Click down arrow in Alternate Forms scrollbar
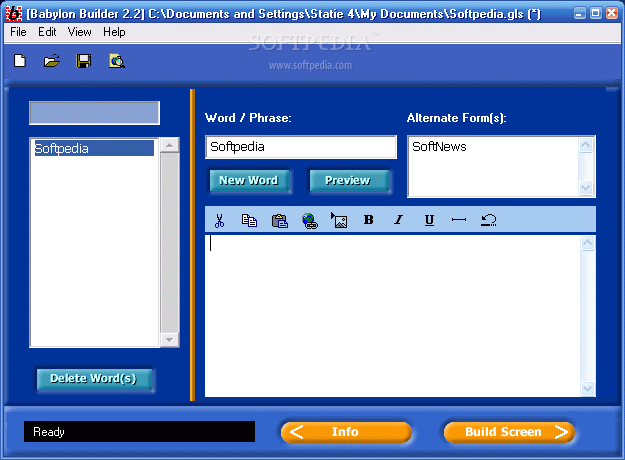The height and width of the screenshot is (460, 625). 586,187
